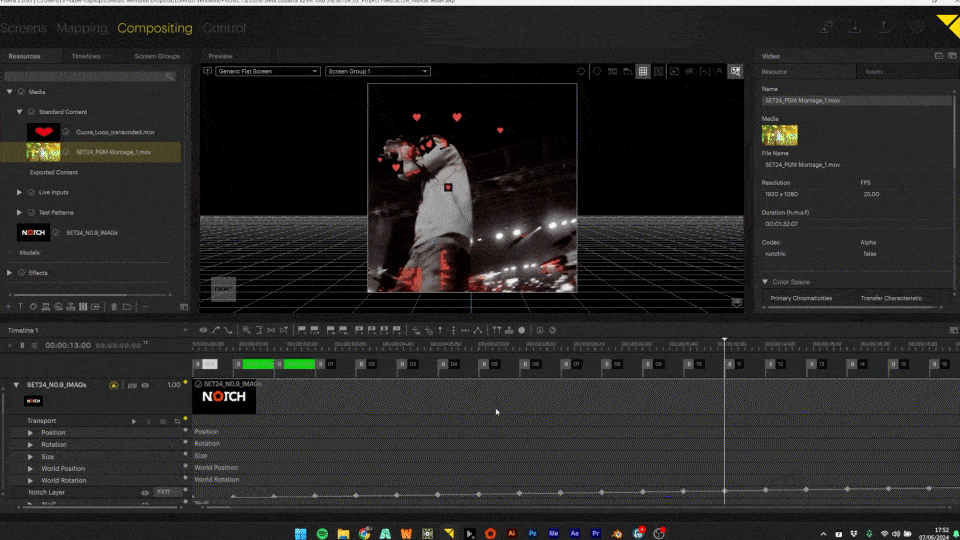Pause the timeline playback

click(22, 346)
